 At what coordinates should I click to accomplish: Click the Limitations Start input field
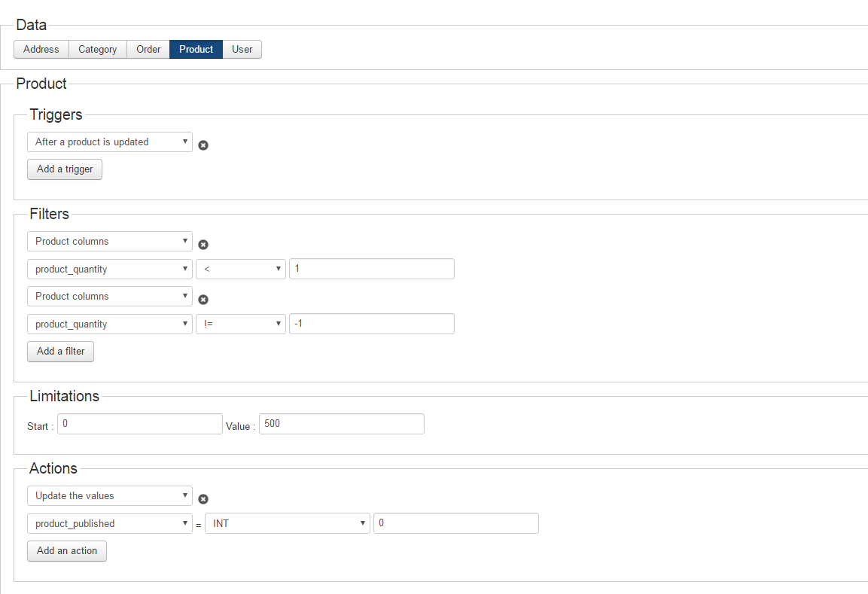pos(140,424)
